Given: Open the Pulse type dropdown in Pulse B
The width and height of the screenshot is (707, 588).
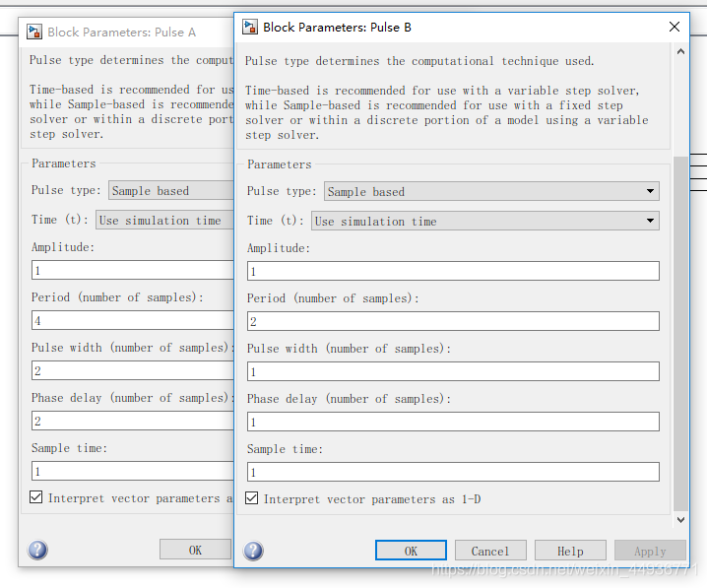Looking at the screenshot, I should [x=491, y=191].
